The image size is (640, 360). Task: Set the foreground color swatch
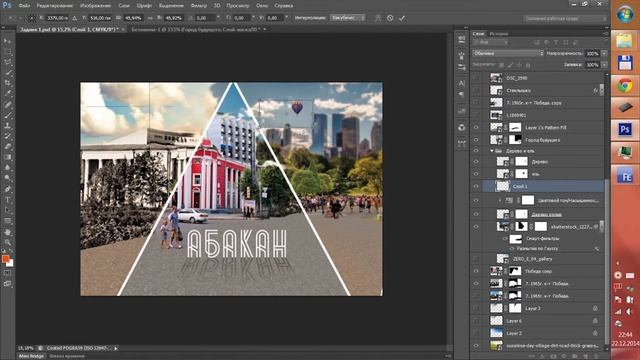point(5,259)
